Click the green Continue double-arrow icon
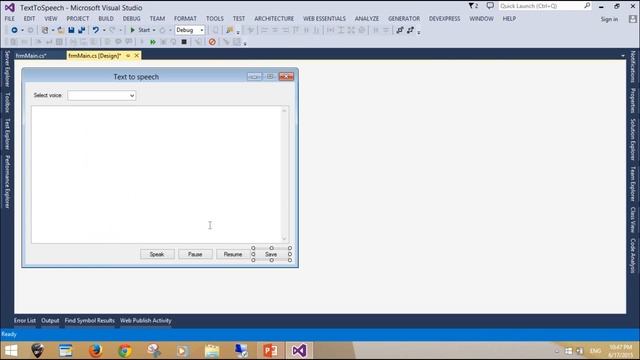 click(x=153, y=42)
